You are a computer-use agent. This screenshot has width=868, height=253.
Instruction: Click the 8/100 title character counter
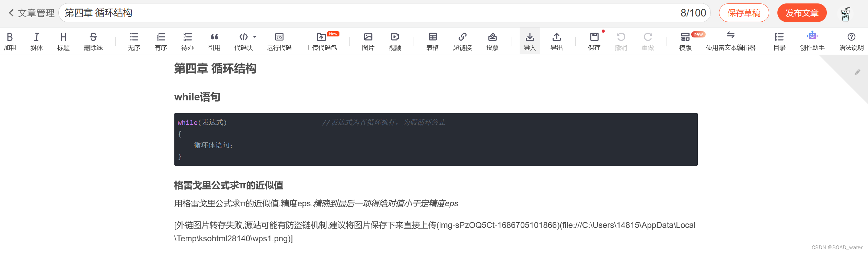pos(693,13)
